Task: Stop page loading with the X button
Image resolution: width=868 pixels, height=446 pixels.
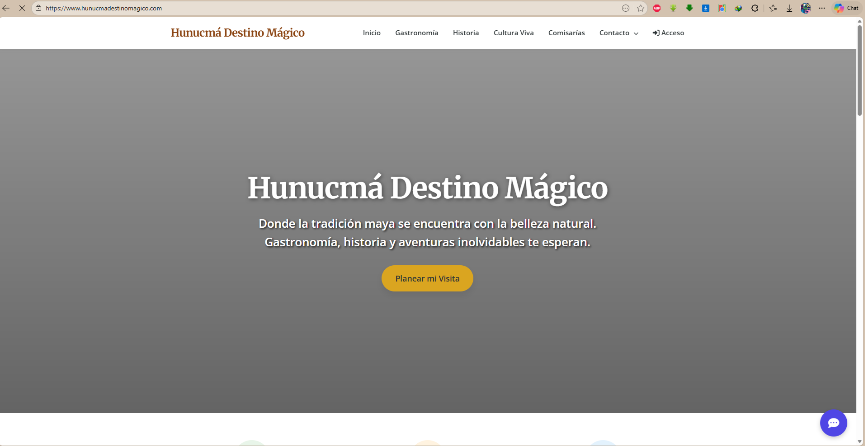Action: (x=22, y=8)
